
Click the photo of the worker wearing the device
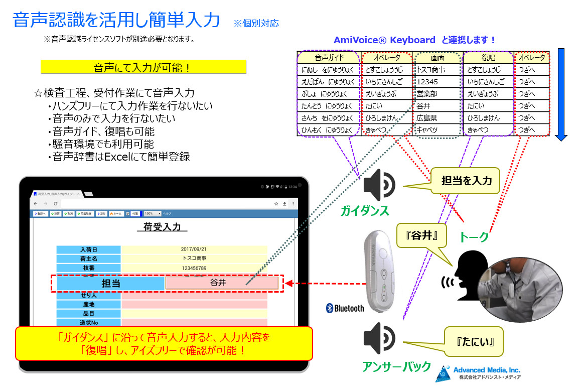[x=521, y=289]
